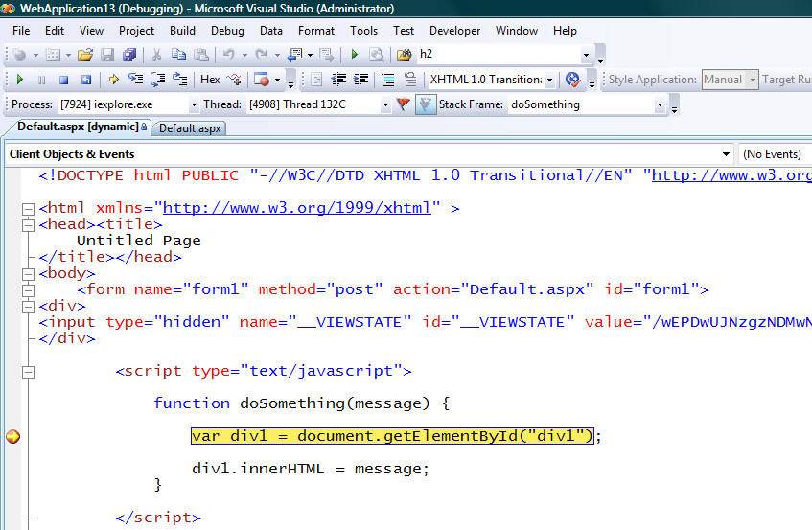Click the Comment Out Selected Lines icon

(x=388, y=80)
